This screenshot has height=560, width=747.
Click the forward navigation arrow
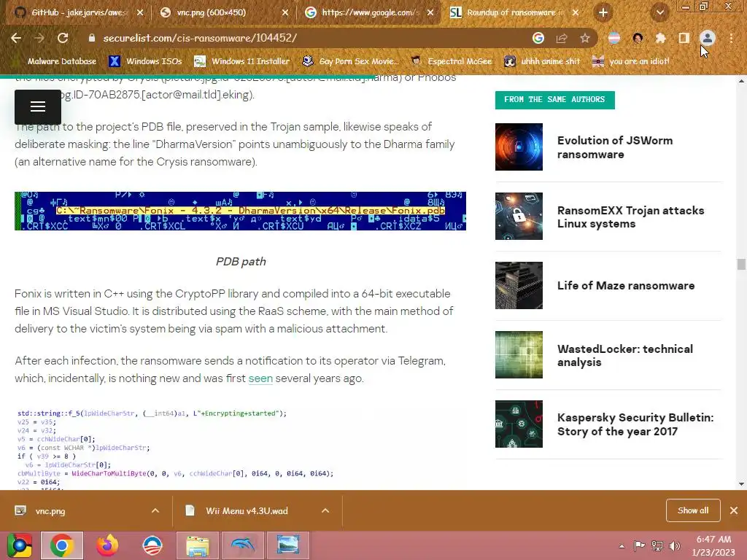[39, 38]
